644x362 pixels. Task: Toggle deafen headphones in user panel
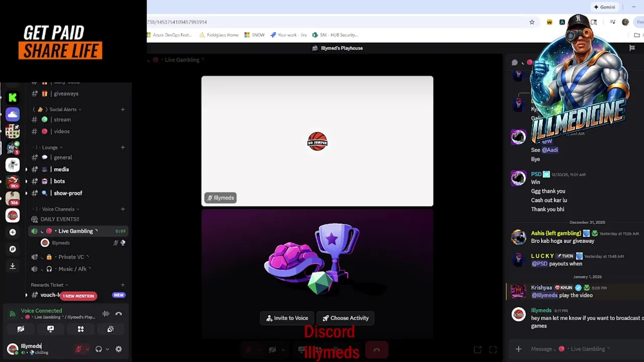99,349
